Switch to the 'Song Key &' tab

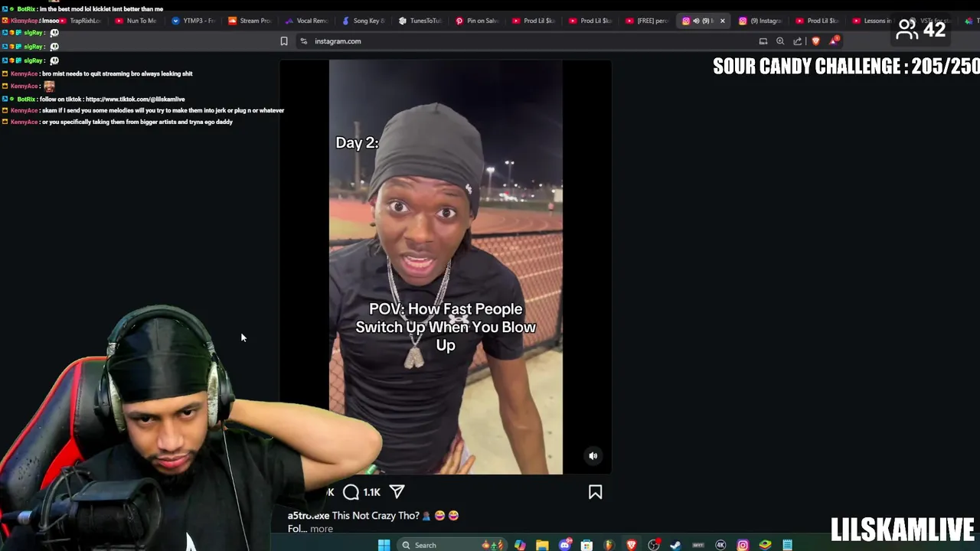[364, 21]
